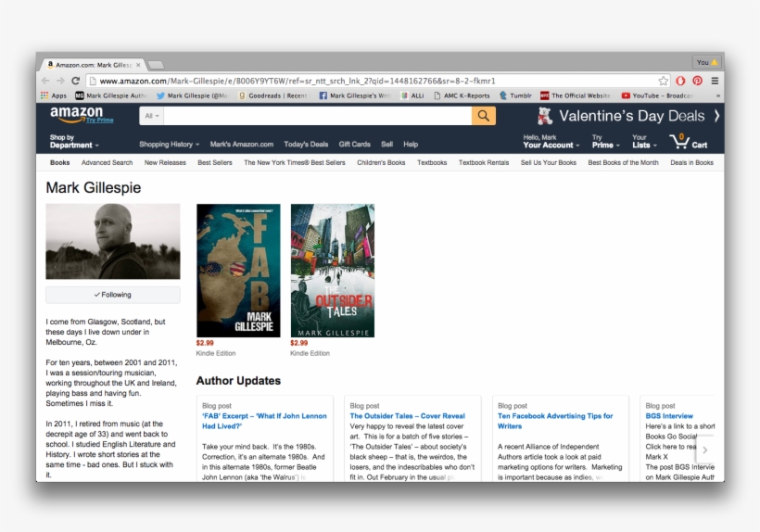
Task: Open Best Books of the Month
Action: coord(623,163)
